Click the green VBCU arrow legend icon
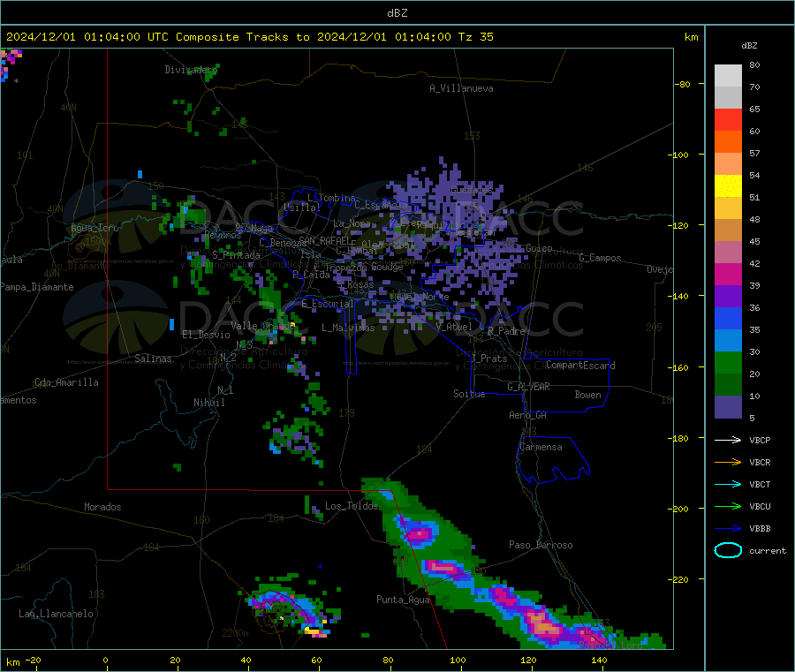This screenshot has width=795, height=672. [728, 506]
